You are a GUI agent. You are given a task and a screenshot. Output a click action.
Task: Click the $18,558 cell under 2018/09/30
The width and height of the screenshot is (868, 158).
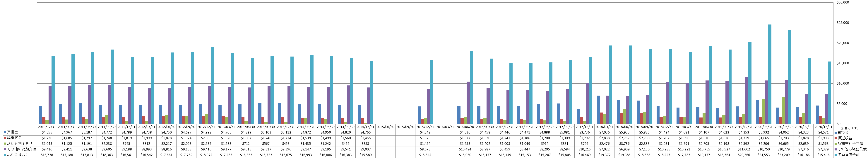644,155
